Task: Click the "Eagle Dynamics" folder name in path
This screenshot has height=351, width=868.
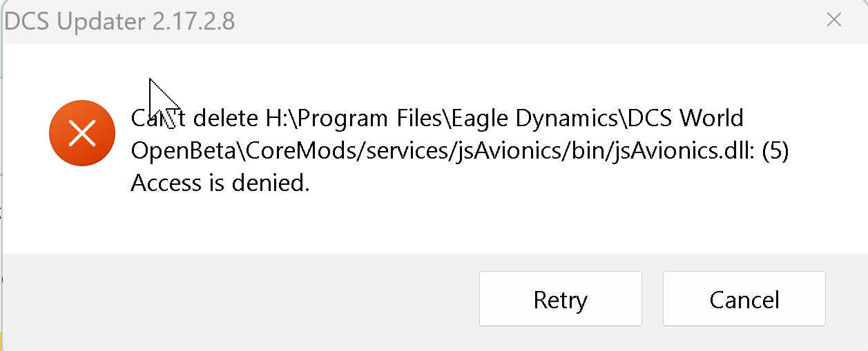Action: pyautogui.click(x=534, y=119)
